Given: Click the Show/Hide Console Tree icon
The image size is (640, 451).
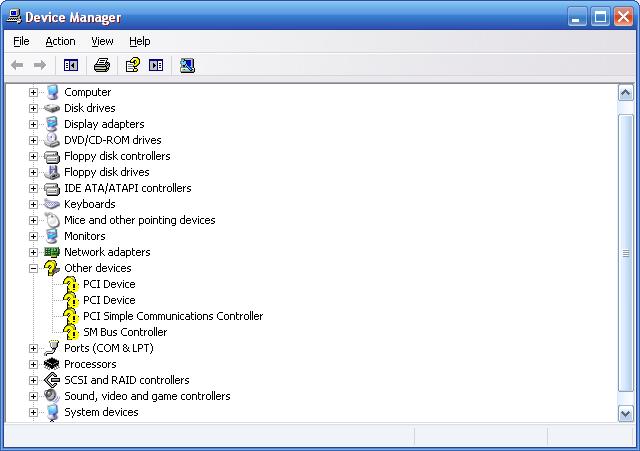Looking at the screenshot, I should (x=71, y=65).
